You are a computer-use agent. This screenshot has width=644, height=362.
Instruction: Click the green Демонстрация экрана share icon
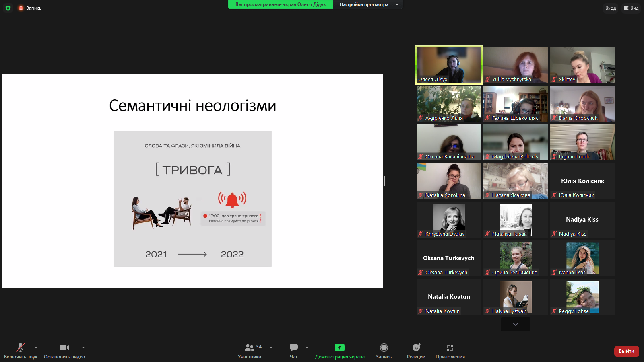click(x=340, y=348)
